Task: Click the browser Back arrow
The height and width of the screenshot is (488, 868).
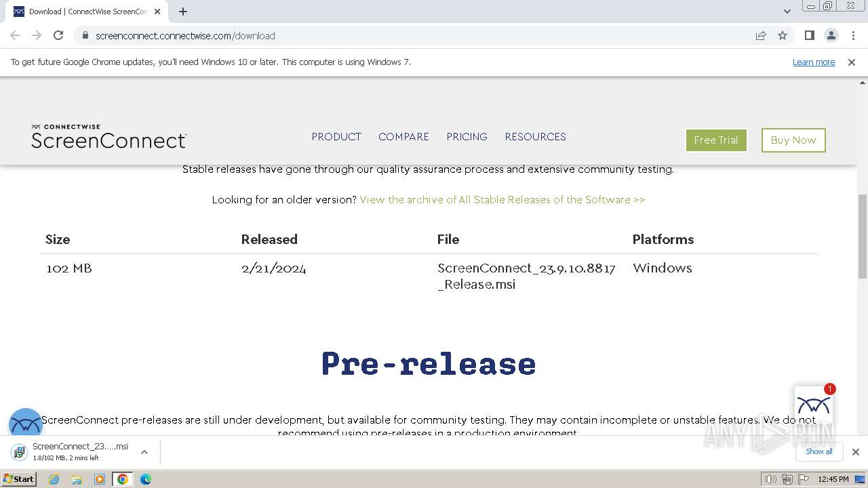Action: click(x=15, y=35)
